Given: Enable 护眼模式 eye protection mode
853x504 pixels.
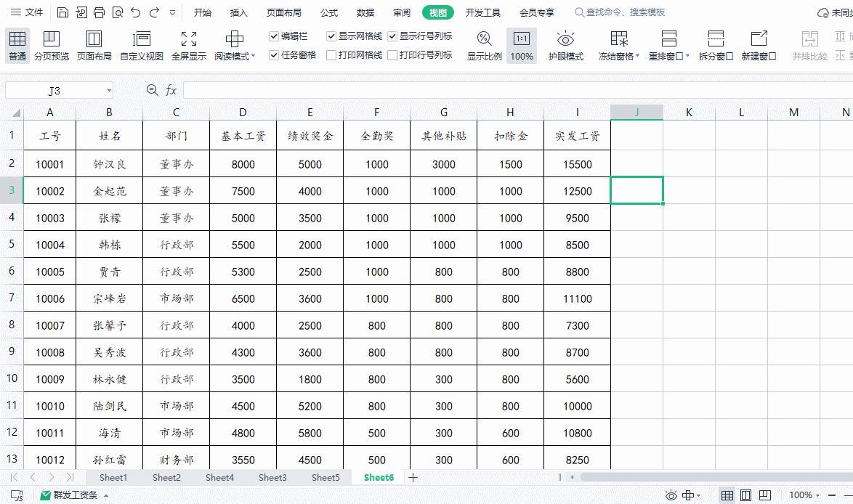Looking at the screenshot, I should point(565,45).
